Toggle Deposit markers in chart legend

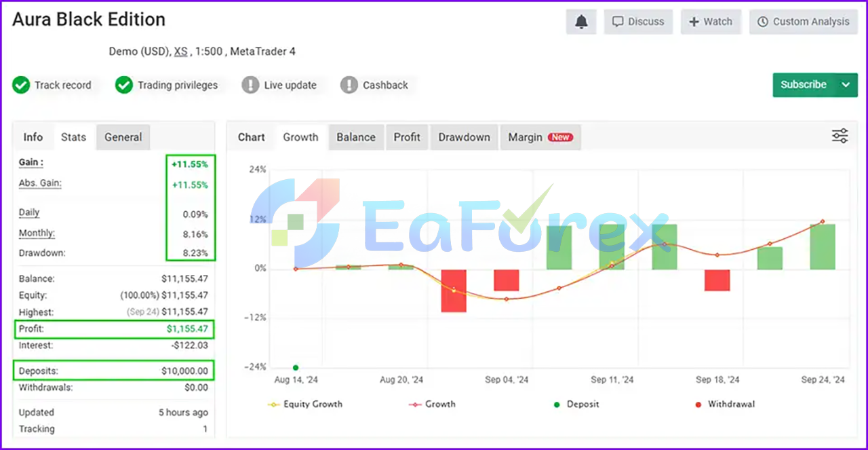(x=576, y=404)
